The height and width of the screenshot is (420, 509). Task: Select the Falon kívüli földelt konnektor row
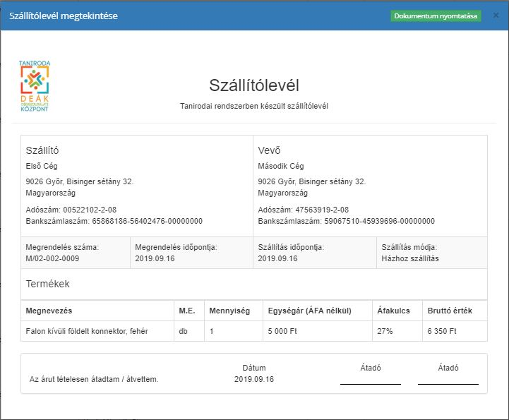(87, 331)
